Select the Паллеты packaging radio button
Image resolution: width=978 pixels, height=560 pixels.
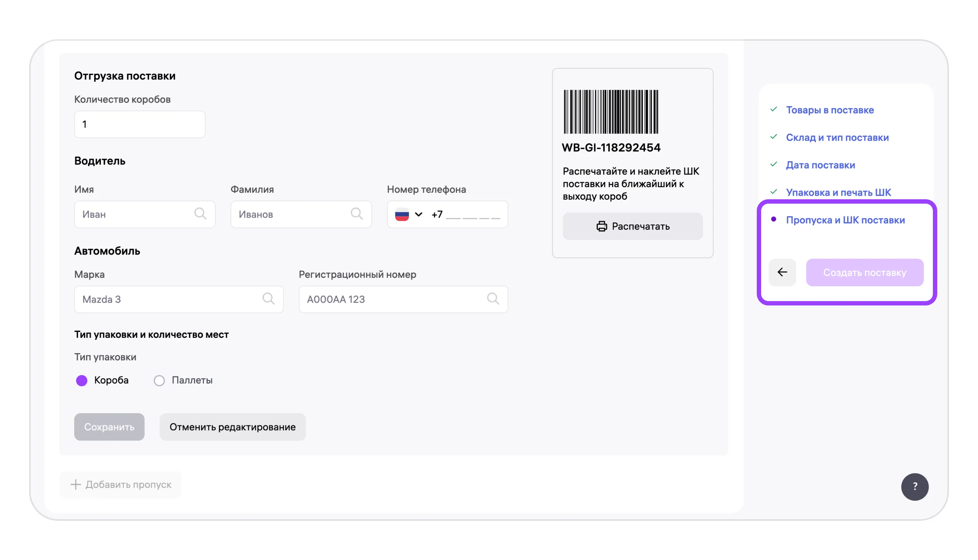click(x=159, y=380)
